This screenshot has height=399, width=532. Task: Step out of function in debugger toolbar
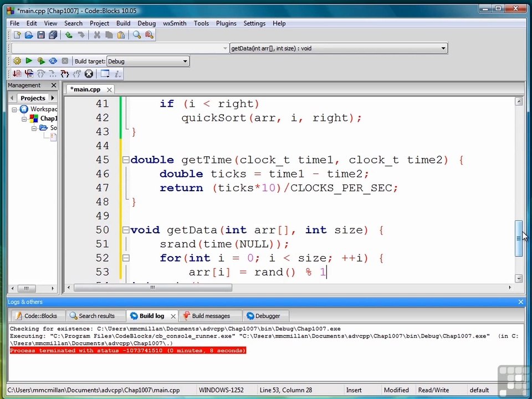coord(76,74)
